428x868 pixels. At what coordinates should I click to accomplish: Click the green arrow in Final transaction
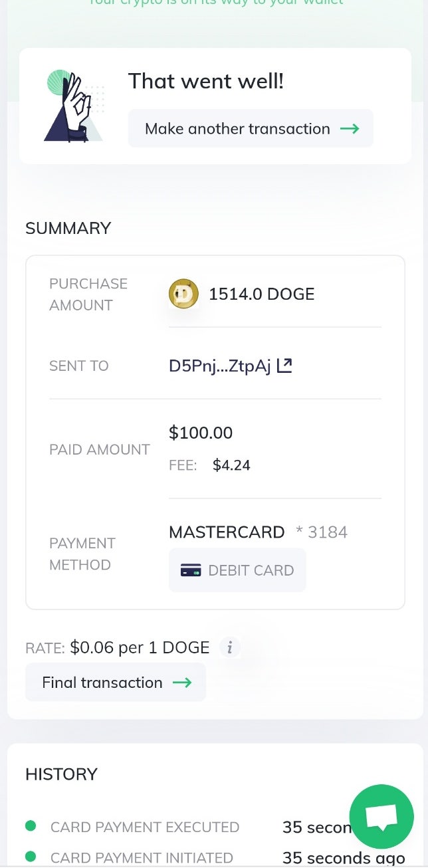[x=181, y=683]
